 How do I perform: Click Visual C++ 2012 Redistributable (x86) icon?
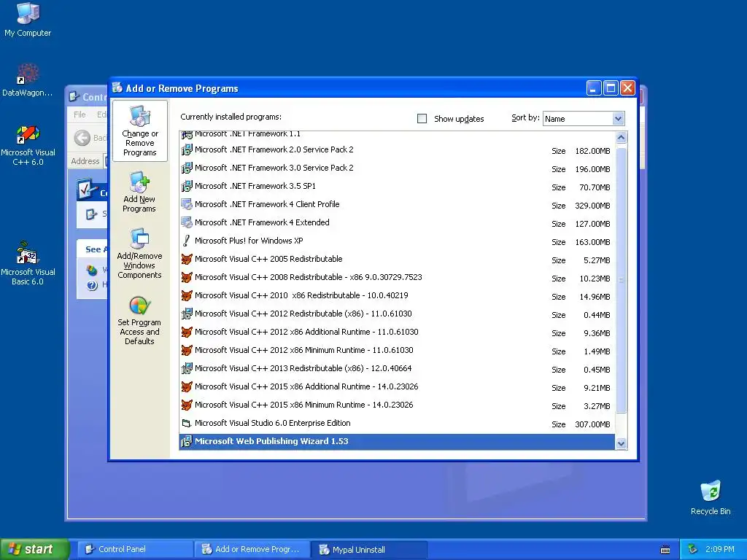[x=187, y=314]
